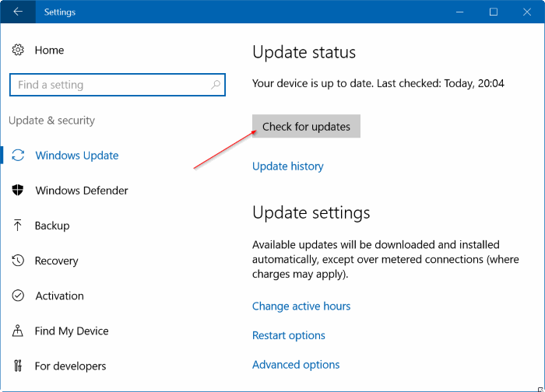The width and height of the screenshot is (545, 392).
Task: Open the Home settings page
Action: click(x=49, y=50)
